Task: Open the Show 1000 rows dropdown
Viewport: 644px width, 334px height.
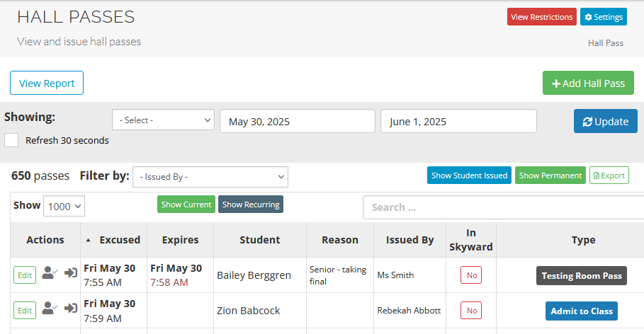Action: coord(64,206)
